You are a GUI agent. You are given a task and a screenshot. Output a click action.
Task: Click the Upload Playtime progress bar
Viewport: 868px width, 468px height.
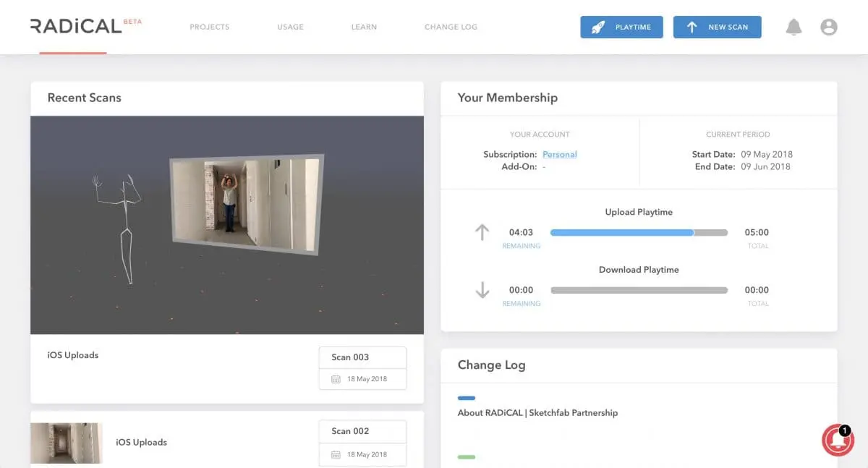[639, 232]
